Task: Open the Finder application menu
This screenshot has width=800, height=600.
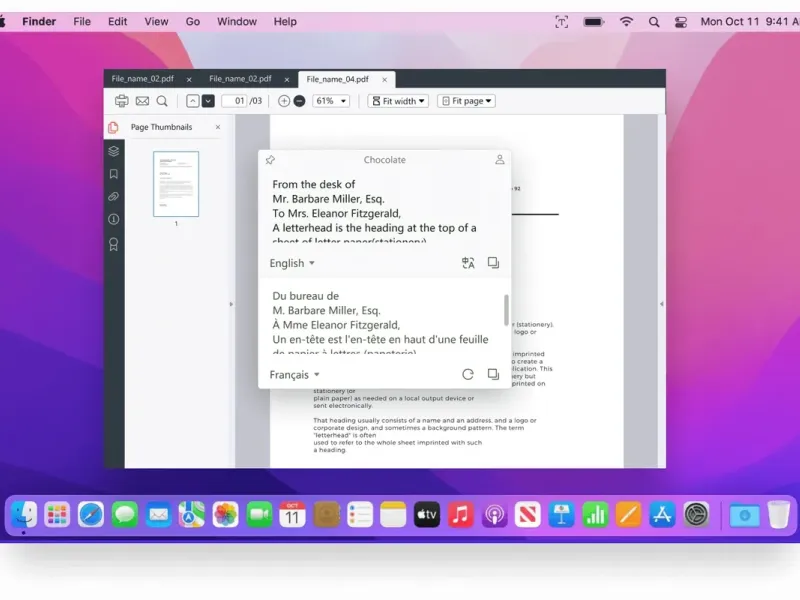Action: click(39, 22)
